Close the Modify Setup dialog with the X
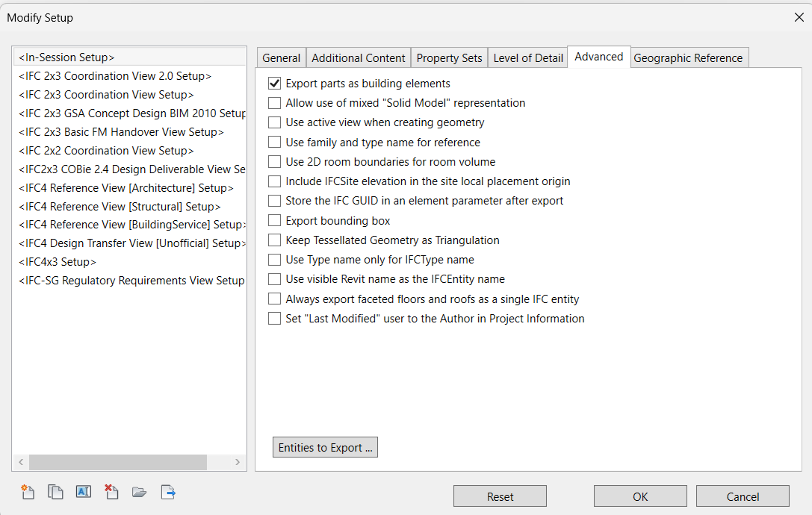The width and height of the screenshot is (812, 515). [799, 18]
